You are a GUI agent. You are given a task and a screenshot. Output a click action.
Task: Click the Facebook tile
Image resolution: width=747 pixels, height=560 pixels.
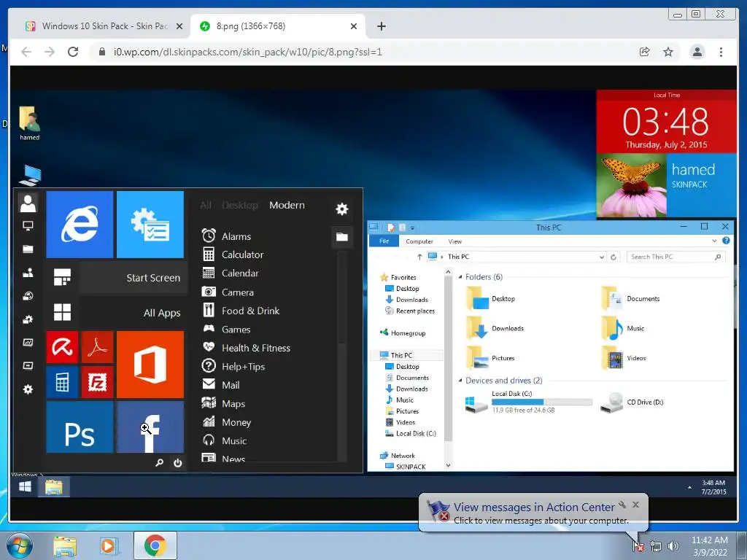point(150,427)
